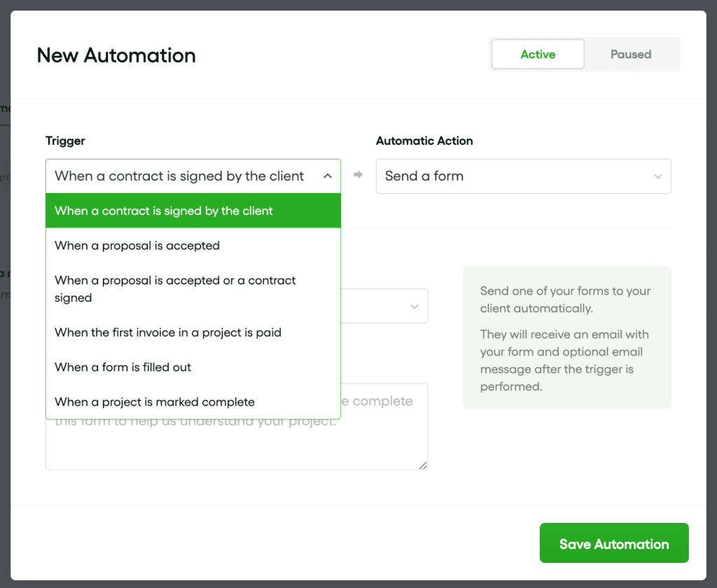Viewport: 717px width, 588px height.
Task: Click 'Send one of your forms' help text
Action: click(565, 300)
